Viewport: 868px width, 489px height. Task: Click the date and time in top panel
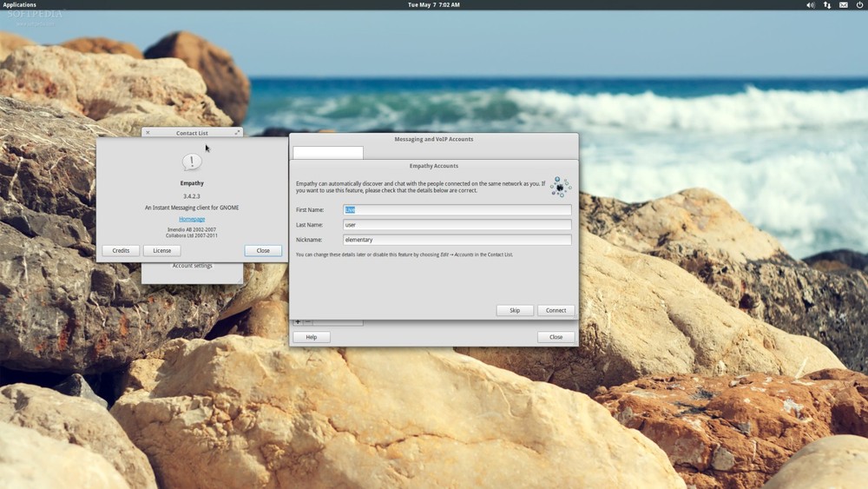point(433,4)
